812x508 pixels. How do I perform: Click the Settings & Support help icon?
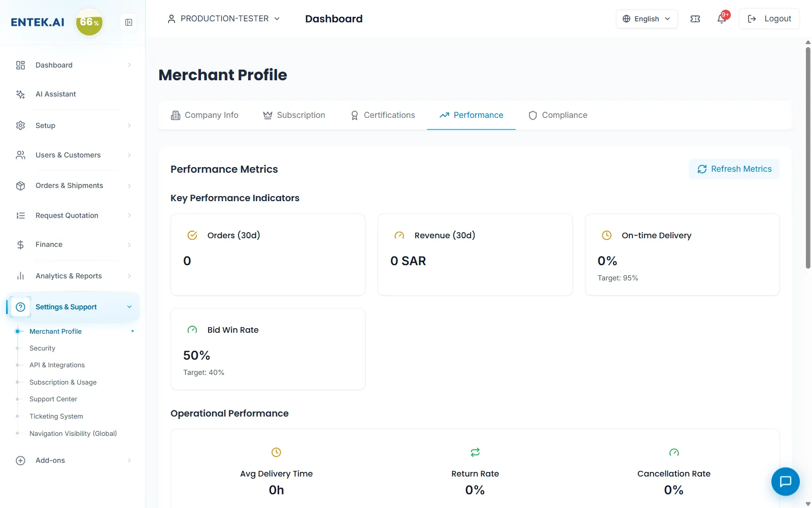20,307
